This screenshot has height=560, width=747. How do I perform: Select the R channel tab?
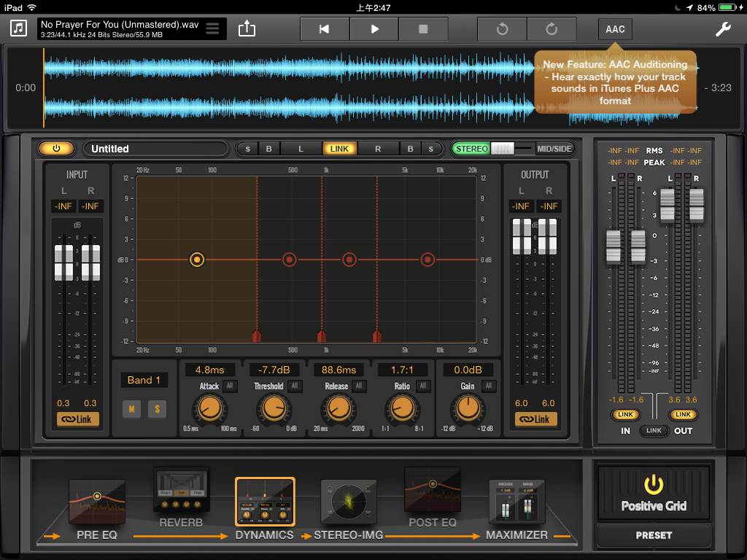(x=378, y=148)
